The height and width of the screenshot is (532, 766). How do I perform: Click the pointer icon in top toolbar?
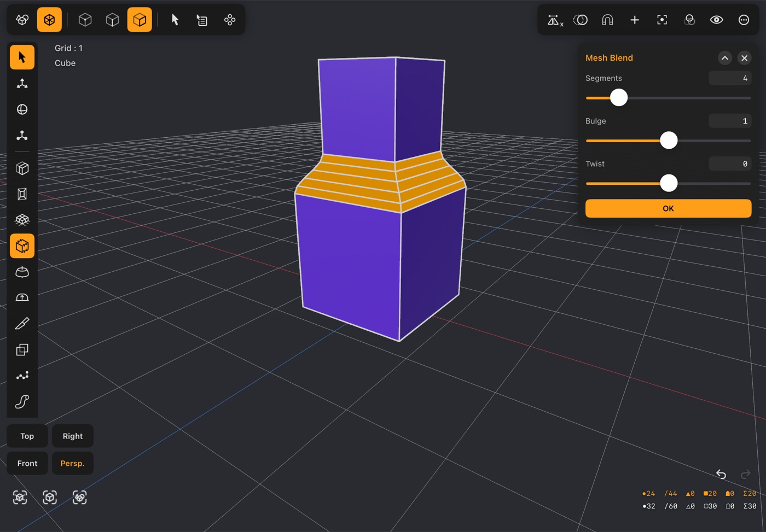175,20
